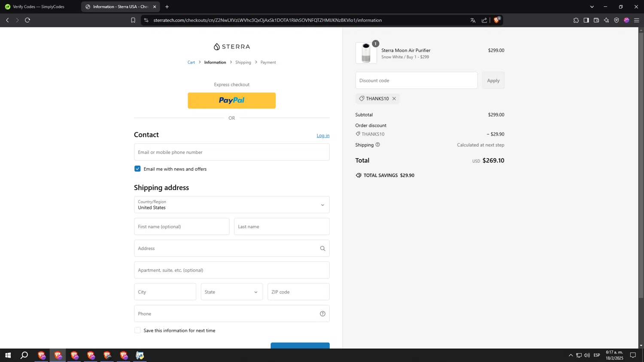The height and width of the screenshot is (362, 644).
Task: Open the browser hamburger menu
Action: [x=637, y=20]
